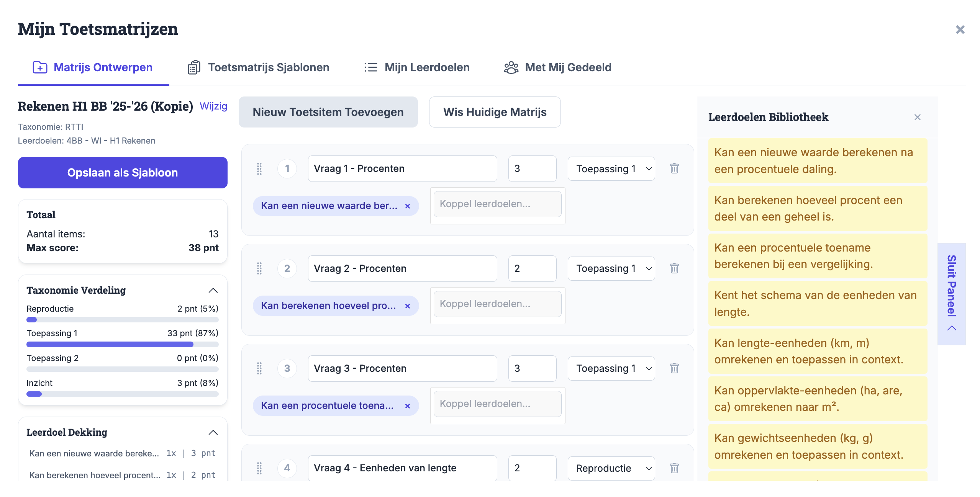Delete Vraag 1 - Procenten using the trash icon

[x=674, y=168]
